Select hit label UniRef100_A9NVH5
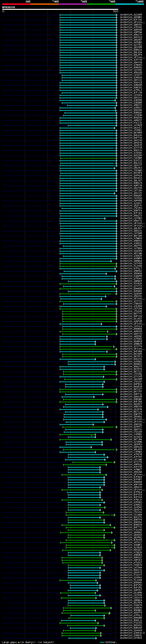The image size is (146, 644). click(x=131, y=85)
